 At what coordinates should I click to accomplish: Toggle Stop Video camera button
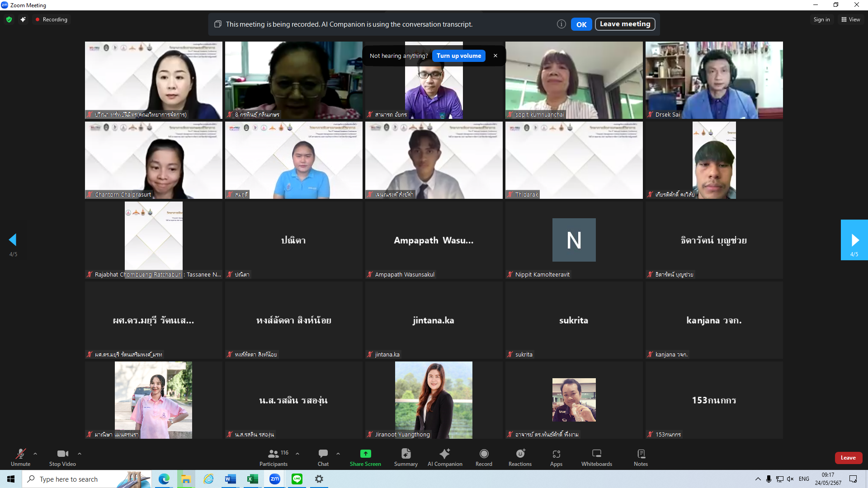[x=62, y=454]
